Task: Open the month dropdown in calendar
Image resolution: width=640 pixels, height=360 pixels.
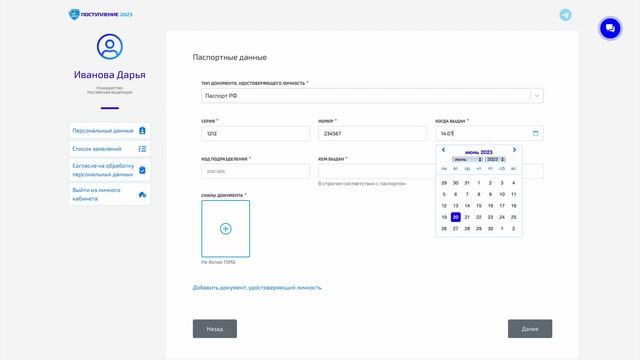Action: pos(467,159)
